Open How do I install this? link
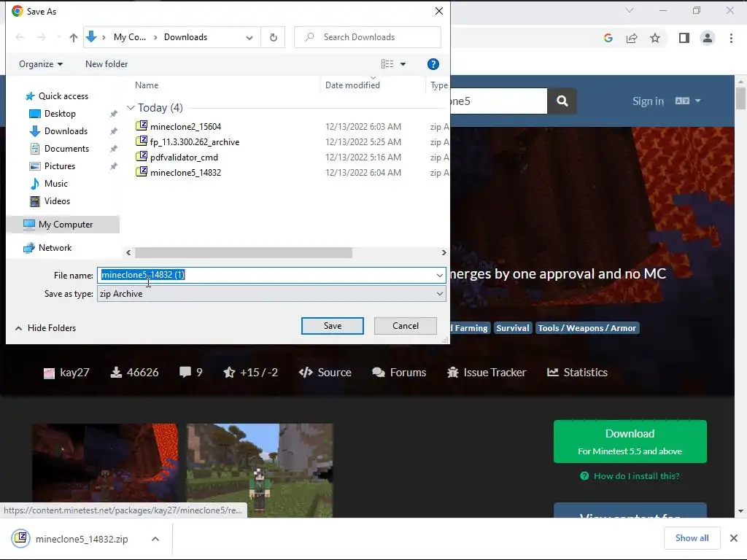 630,475
